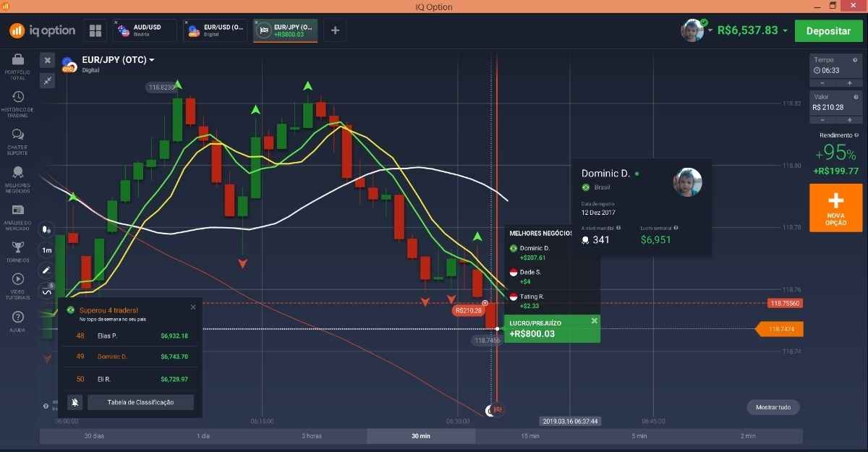This screenshot has width=868, height=452.
Task: Click the green Depositar button
Action: [828, 31]
